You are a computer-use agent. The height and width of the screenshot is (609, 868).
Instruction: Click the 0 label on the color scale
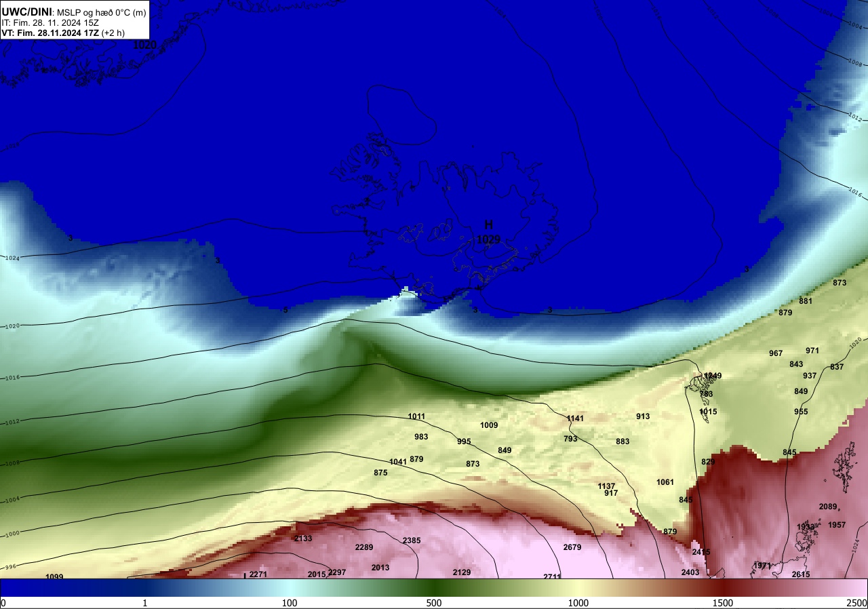(3, 603)
